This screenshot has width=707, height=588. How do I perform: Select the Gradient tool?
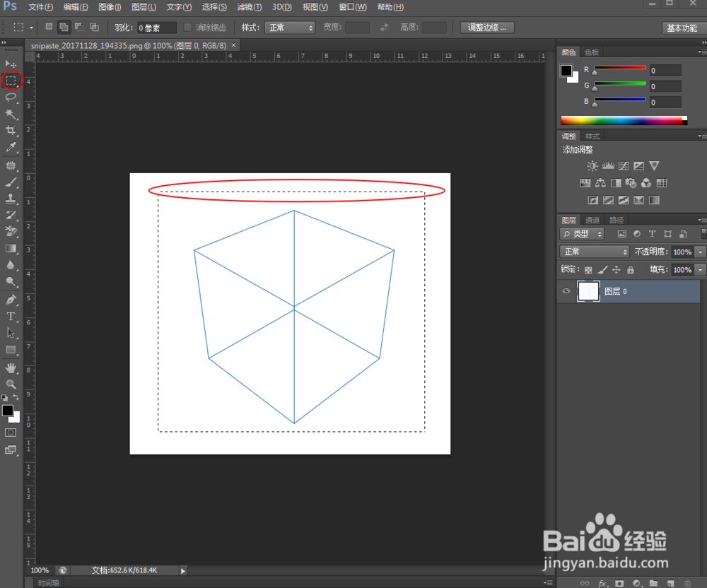[x=11, y=249]
